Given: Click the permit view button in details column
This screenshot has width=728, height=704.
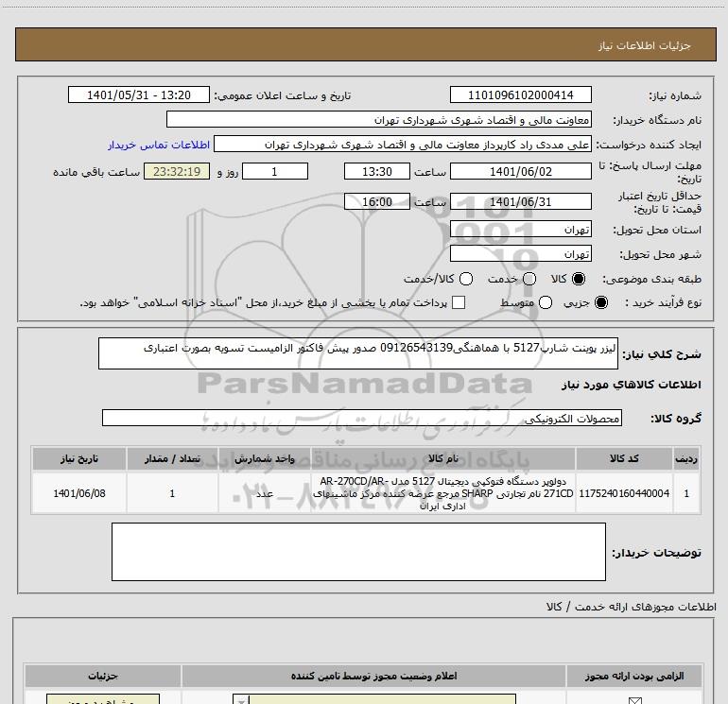Looking at the screenshot, I should click(103, 699).
